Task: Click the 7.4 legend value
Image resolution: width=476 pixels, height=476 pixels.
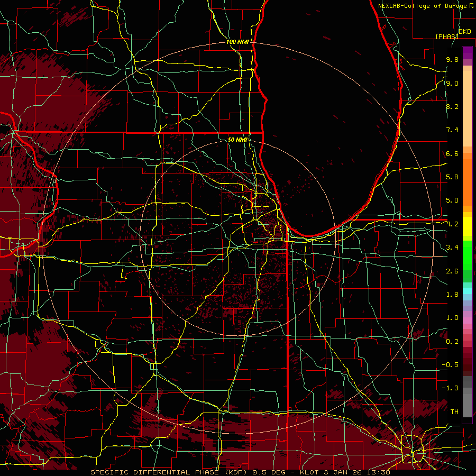Action: coord(452,130)
